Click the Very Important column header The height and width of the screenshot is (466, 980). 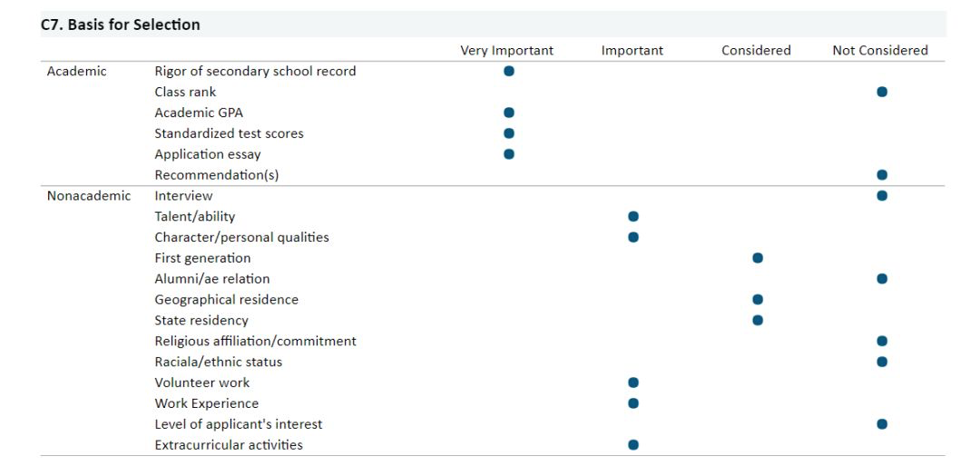(506, 51)
